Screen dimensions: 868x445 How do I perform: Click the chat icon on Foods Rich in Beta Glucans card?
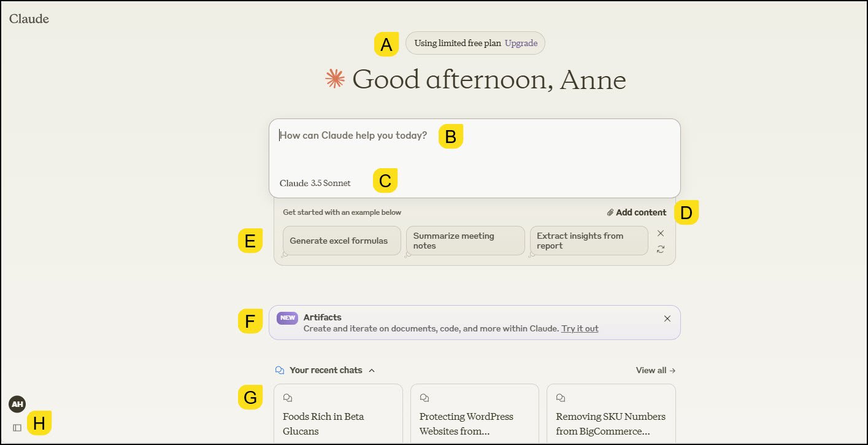(287, 398)
